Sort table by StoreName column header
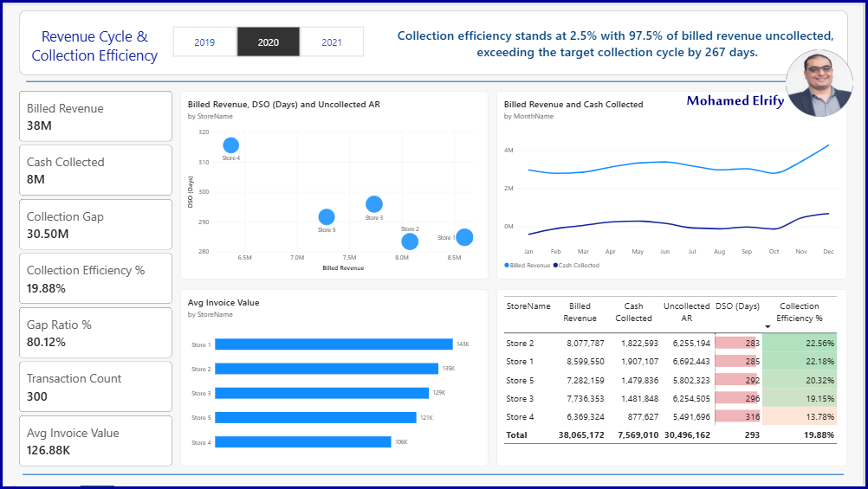This screenshot has width=868, height=489. (528, 306)
